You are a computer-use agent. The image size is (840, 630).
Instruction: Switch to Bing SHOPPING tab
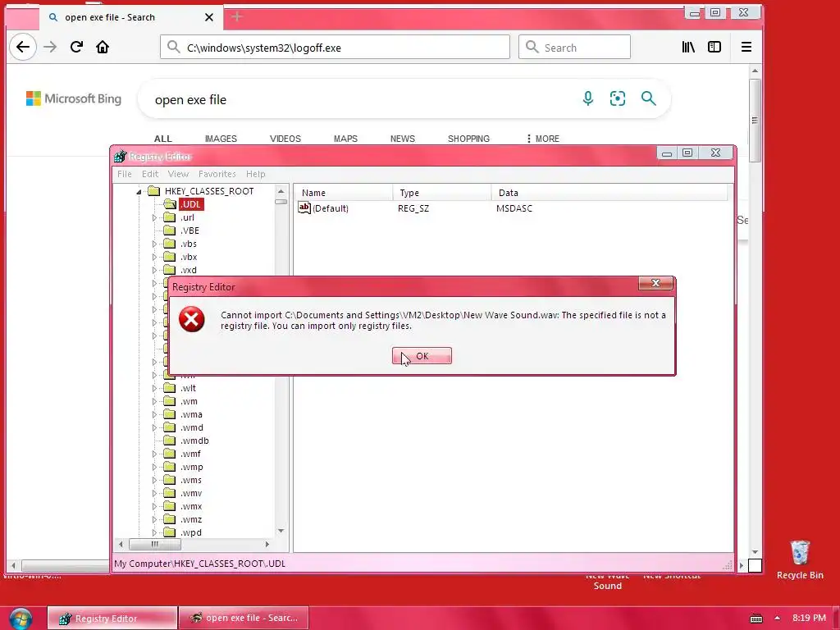(468, 139)
